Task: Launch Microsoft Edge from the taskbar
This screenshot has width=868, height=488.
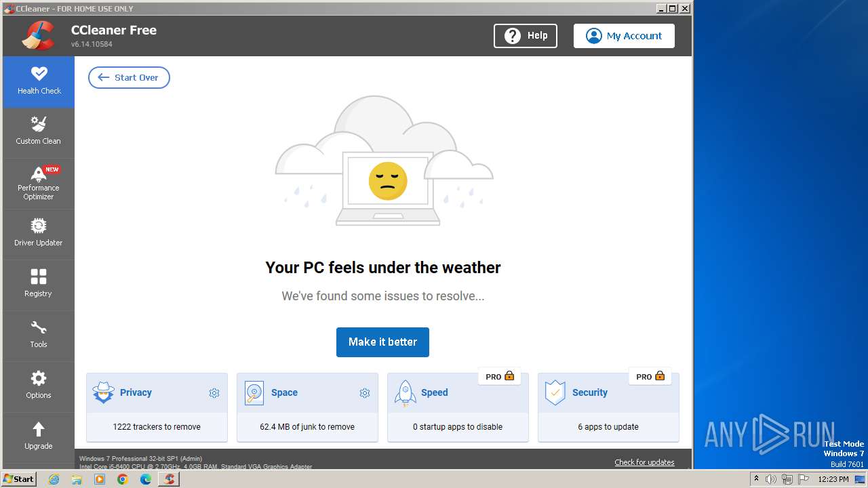Action: pos(146,479)
